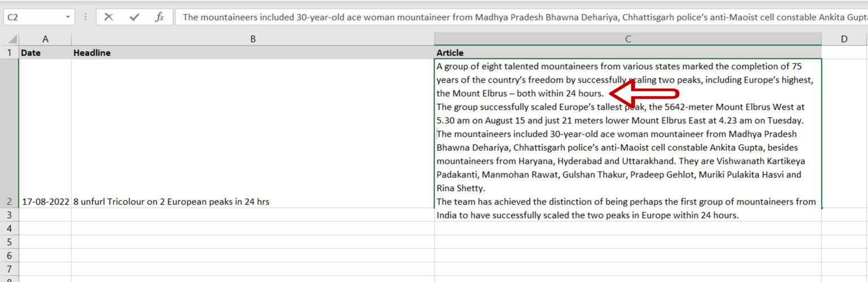The image size is (868, 282).
Task: Open Insert Function with the fx icon
Action: [x=159, y=17]
